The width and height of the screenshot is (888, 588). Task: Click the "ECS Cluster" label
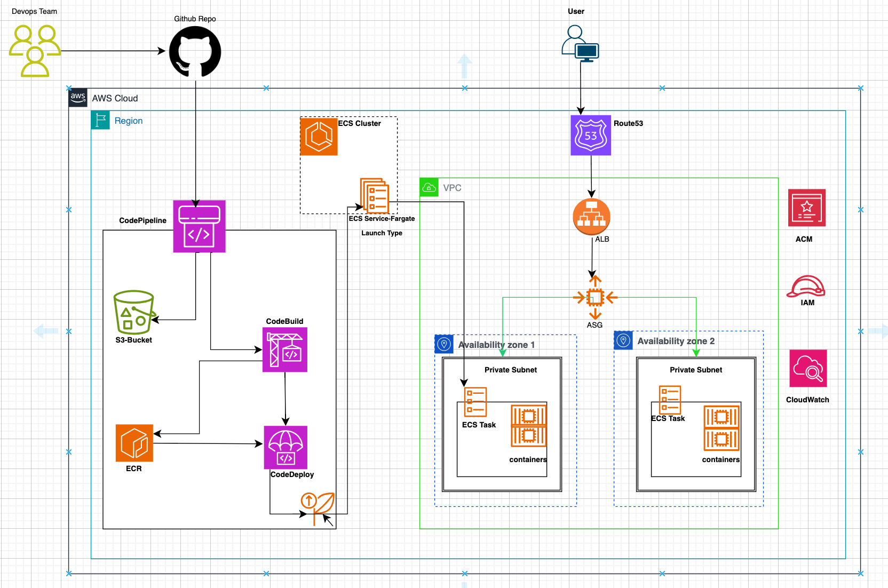click(x=359, y=123)
